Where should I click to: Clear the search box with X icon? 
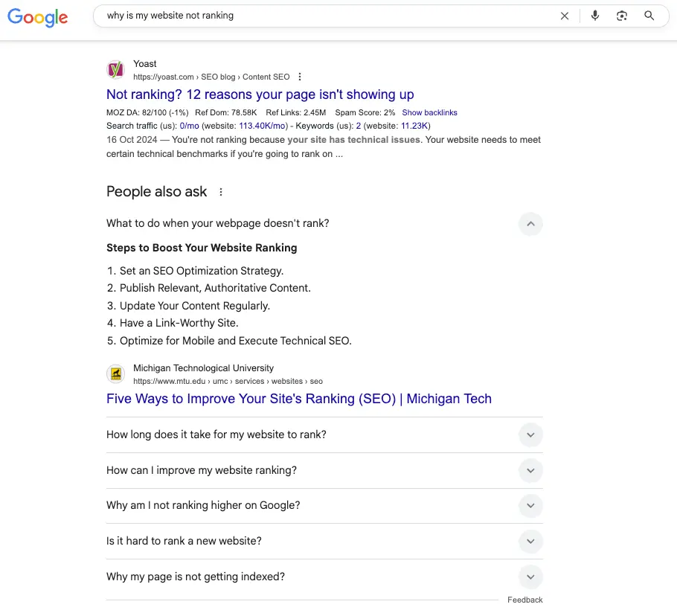pos(565,16)
